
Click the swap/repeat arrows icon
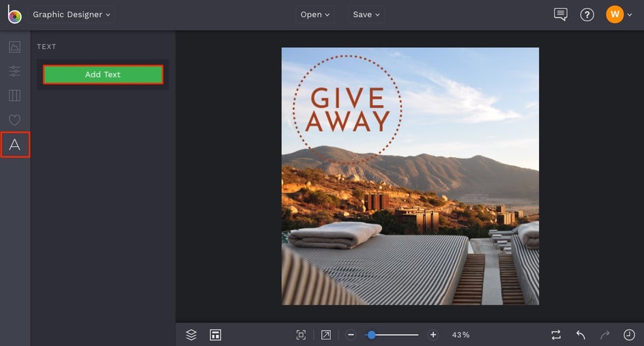point(556,335)
